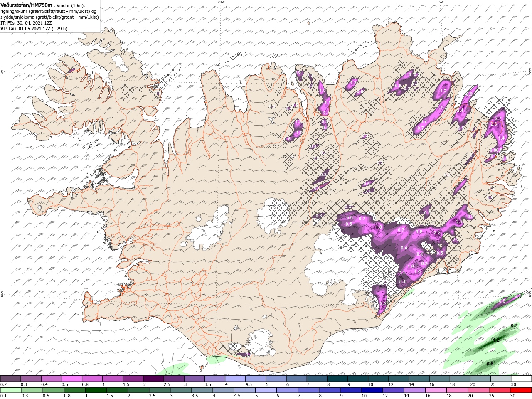Pick the 1.5 swatch in the upper snow legend
Image resolution: width=532 pixels, height=399 pixels.
(x=133, y=379)
